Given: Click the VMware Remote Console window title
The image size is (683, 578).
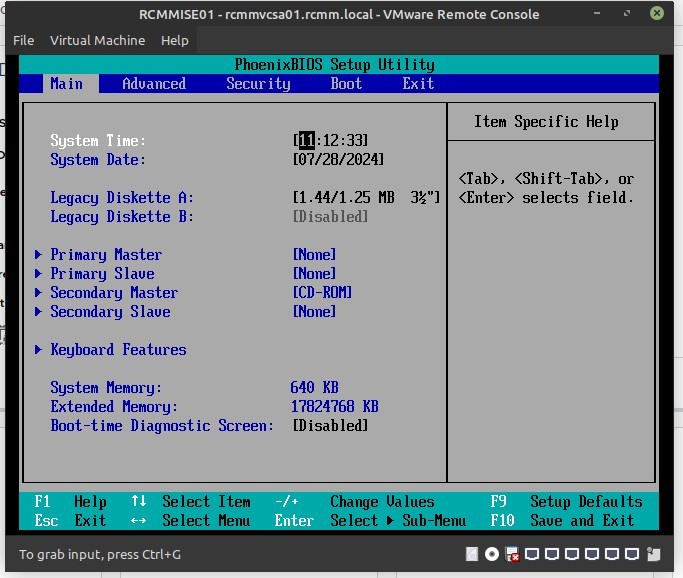Looking at the screenshot, I should tap(339, 14).
